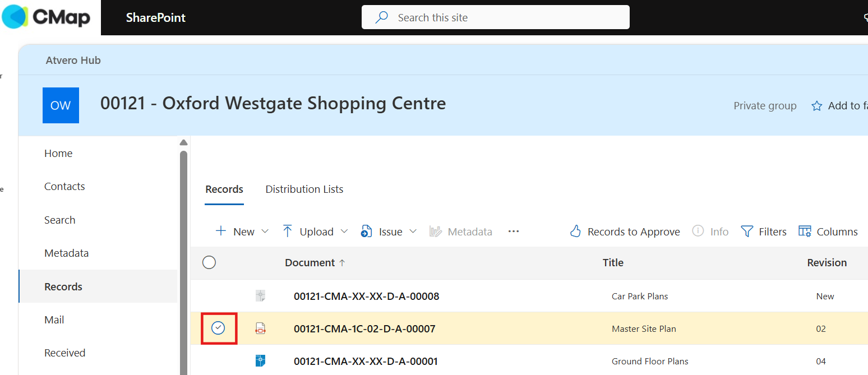Click the Oxford Westgate Shopping Centre title
This screenshot has height=375, width=868.
coord(273,104)
